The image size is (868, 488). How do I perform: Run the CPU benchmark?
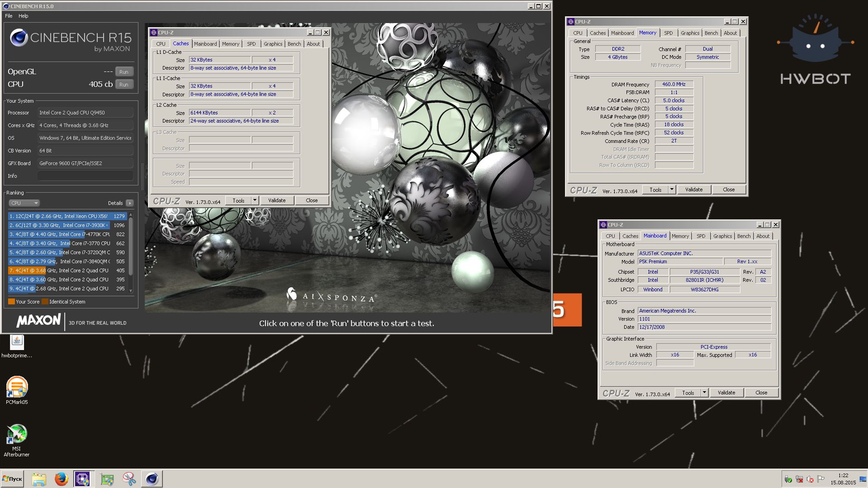coord(124,85)
